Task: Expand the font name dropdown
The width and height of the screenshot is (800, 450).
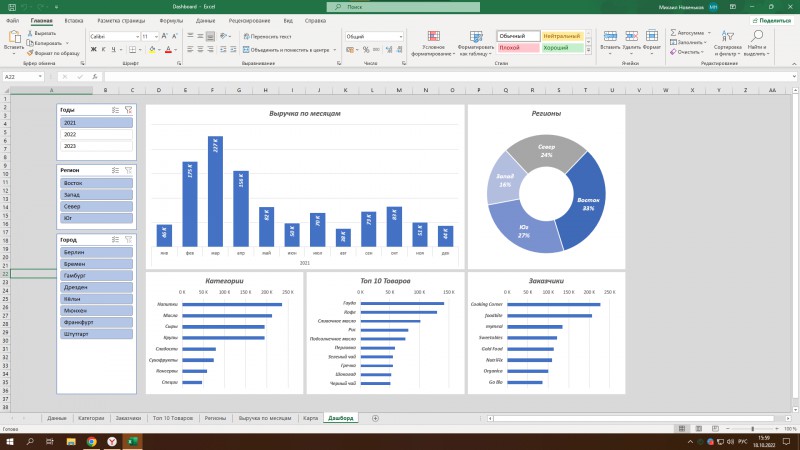Action: [137, 37]
